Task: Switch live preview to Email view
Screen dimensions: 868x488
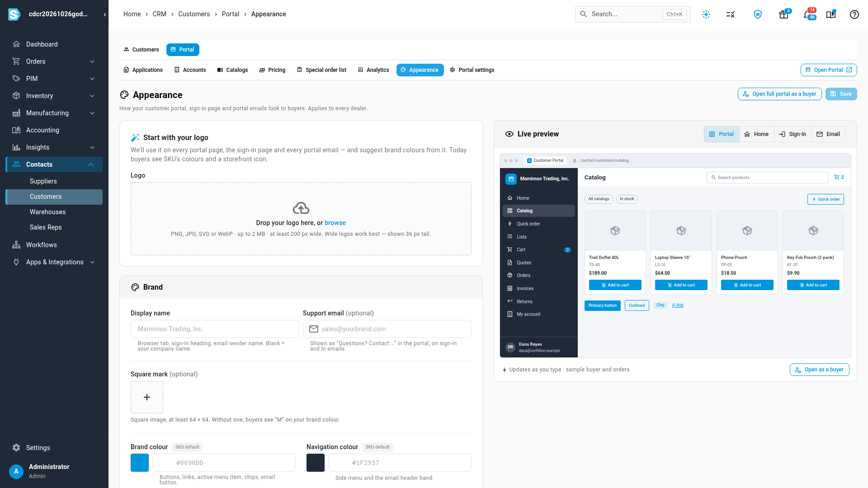Action: pos(829,134)
